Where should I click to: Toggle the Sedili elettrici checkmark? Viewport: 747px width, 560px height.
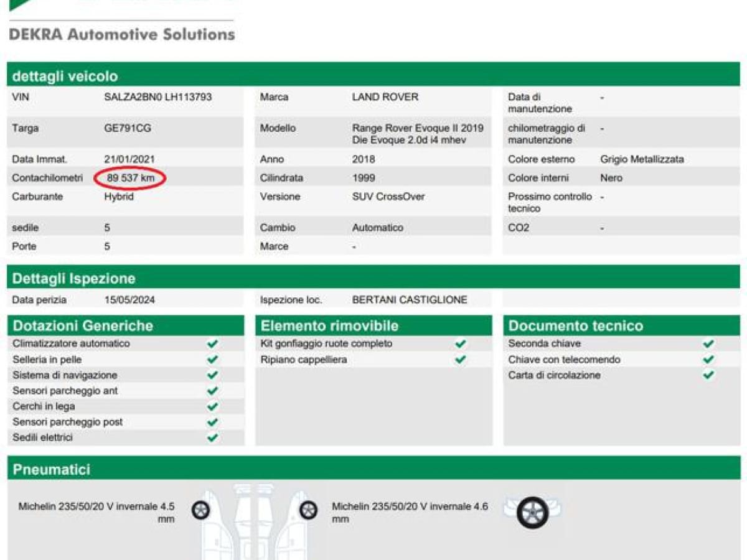click(x=212, y=437)
